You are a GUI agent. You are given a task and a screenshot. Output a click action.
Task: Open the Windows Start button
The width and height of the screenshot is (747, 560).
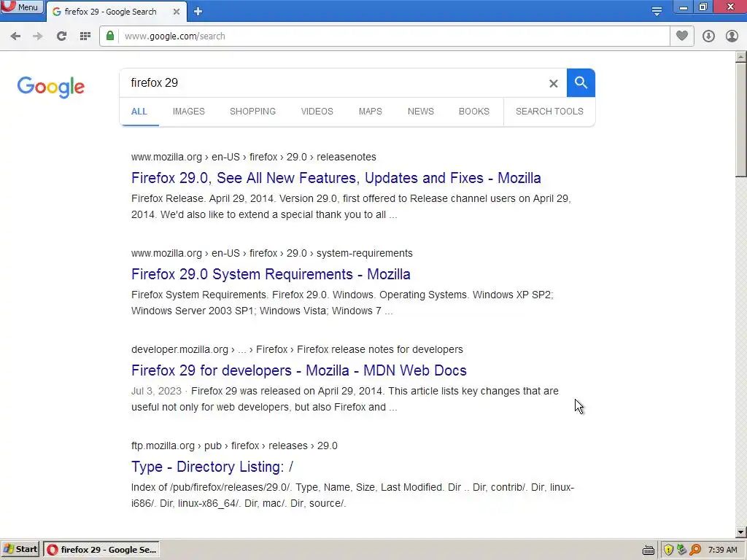pyautogui.click(x=20, y=549)
